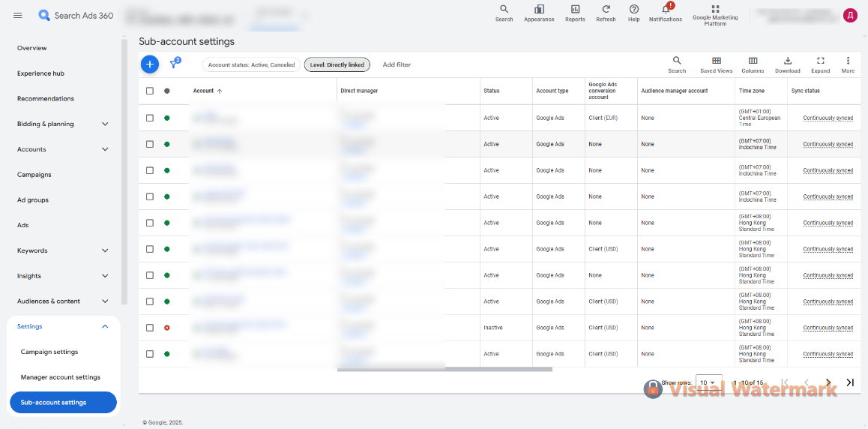Open the filter funnel icon
868x429 pixels.
tap(175, 64)
